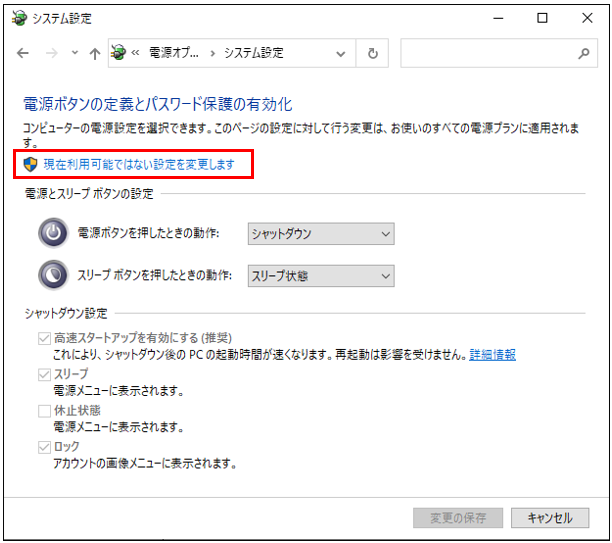The image size is (612, 543).
Task: Click the sleep button moon icon
Action: (52, 275)
